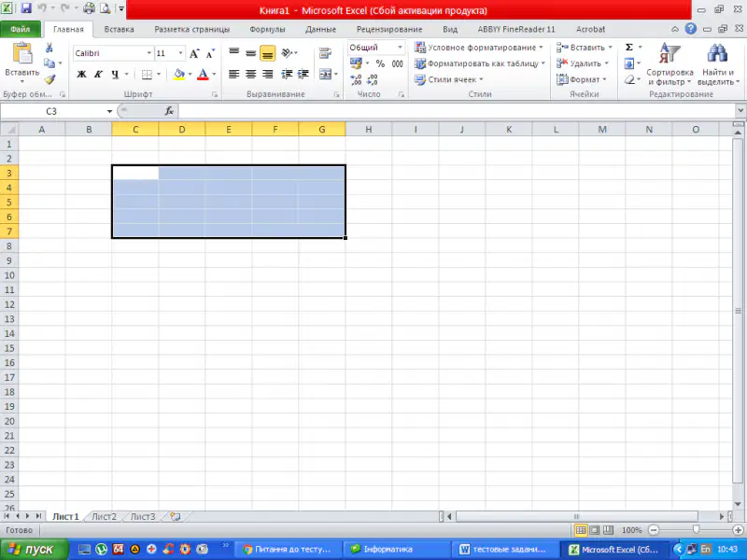This screenshot has height=560, width=747.
Task: Toggle align text left
Action: pos(234,74)
